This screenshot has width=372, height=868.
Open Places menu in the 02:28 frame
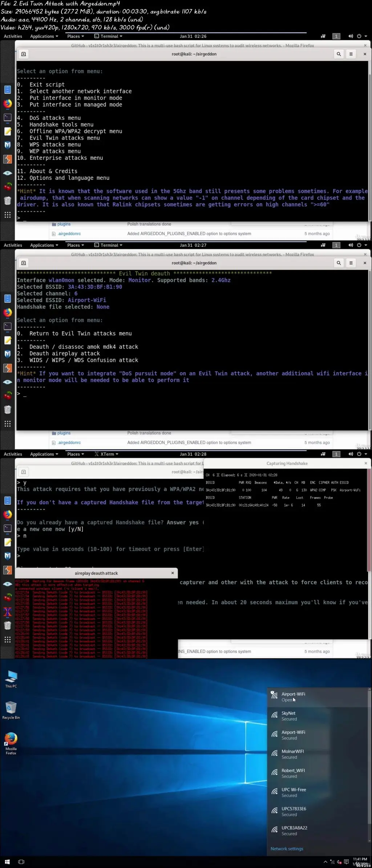76,454
